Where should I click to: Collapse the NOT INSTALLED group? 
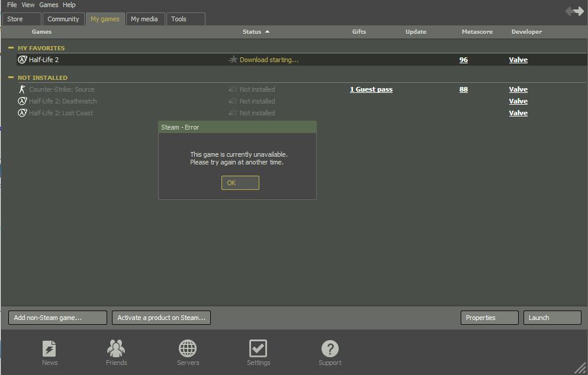pyautogui.click(x=11, y=77)
